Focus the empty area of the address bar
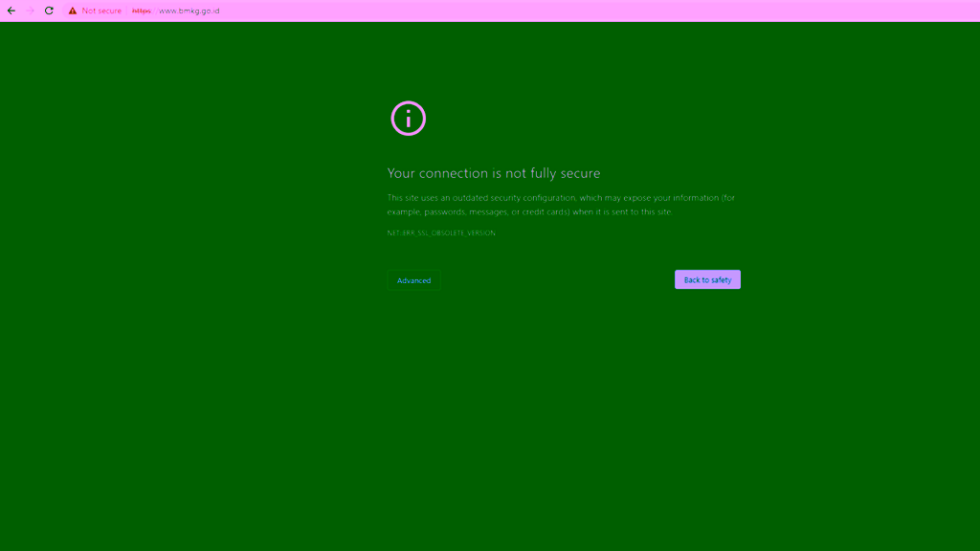The width and height of the screenshot is (980, 551). [x=574, y=11]
